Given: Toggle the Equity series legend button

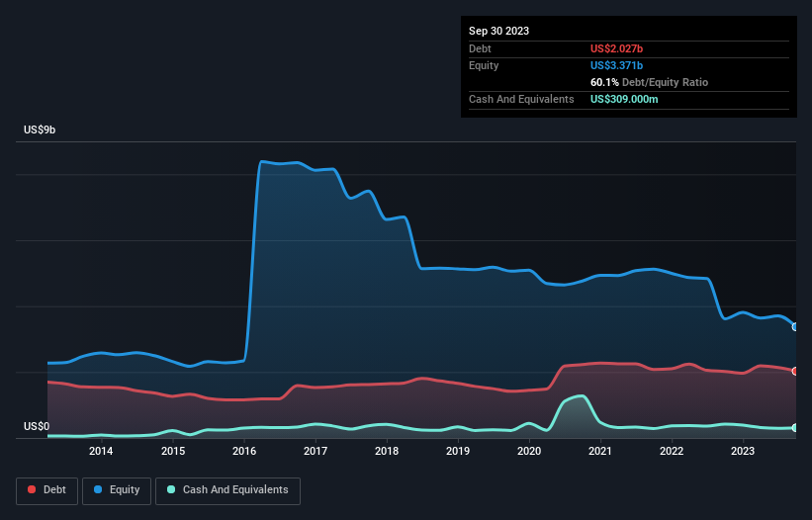Looking at the screenshot, I should [117, 490].
